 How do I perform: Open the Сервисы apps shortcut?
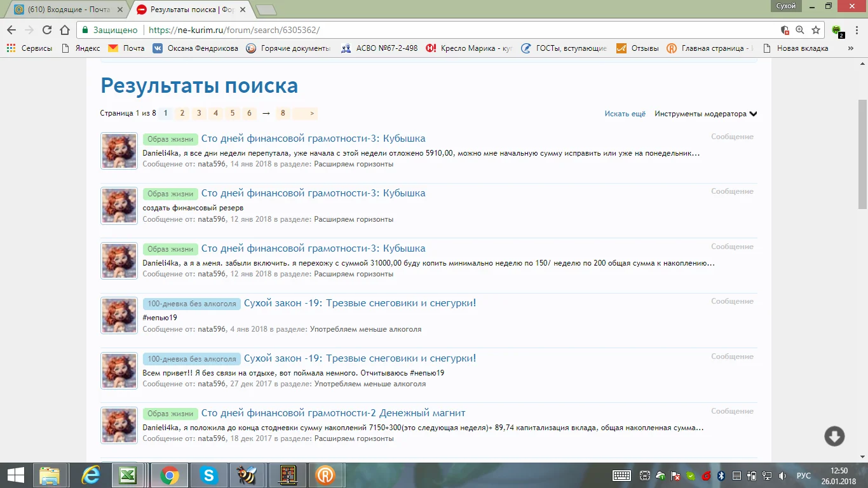[x=29, y=48]
